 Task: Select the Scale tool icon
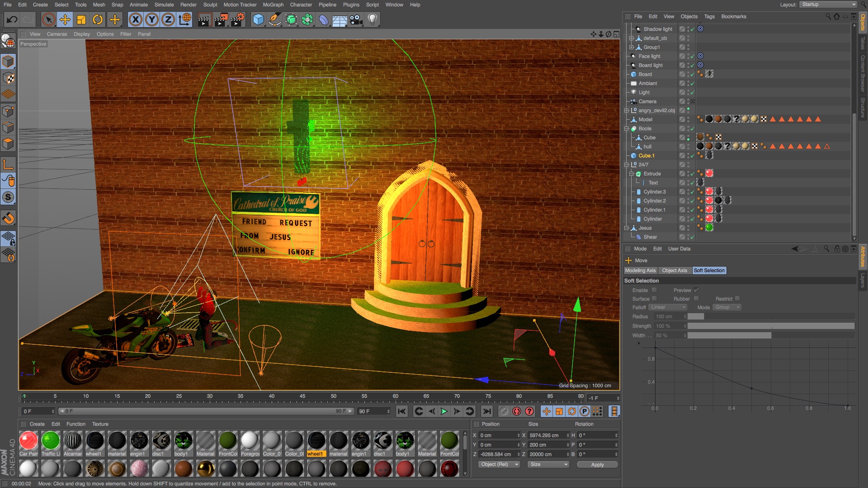[81, 19]
